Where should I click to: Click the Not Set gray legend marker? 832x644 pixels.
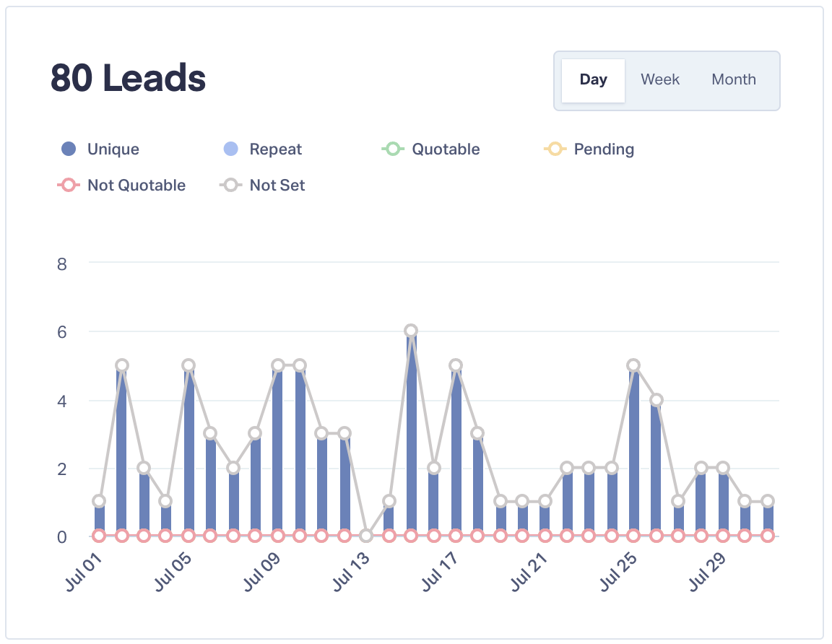(231, 185)
